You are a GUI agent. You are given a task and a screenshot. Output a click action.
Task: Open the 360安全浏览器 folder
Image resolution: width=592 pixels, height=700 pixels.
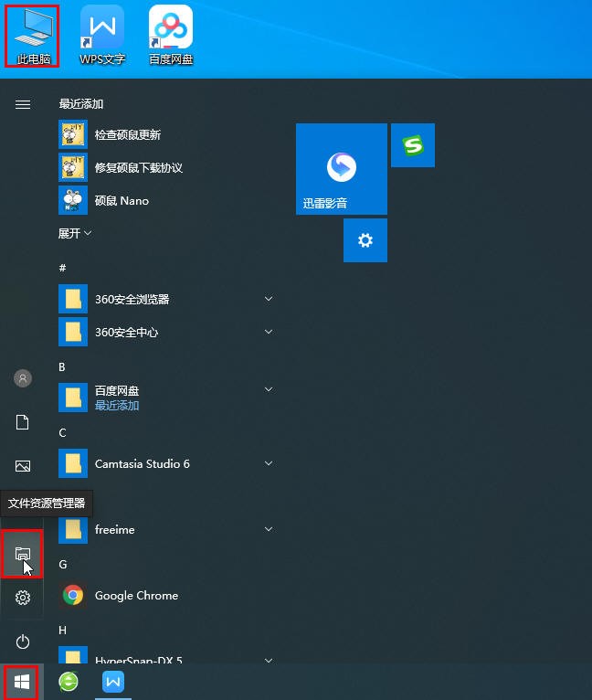pyautogui.click(x=166, y=299)
